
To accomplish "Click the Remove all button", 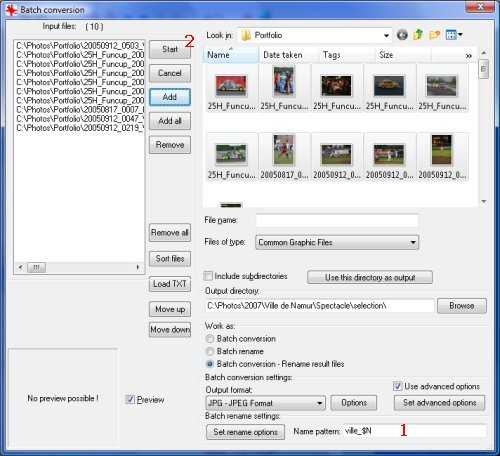I will click(170, 233).
